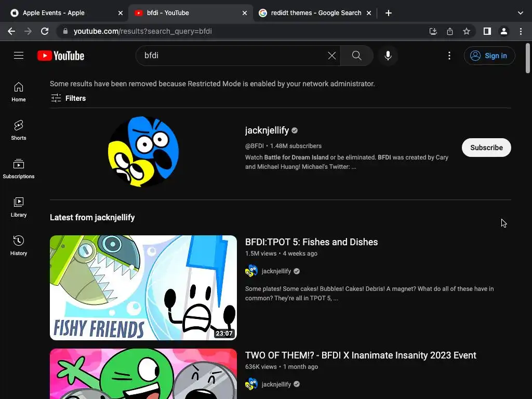This screenshot has width=532, height=399.
Task: Play the Fishy Friends thumbnail video
Action: pyautogui.click(x=143, y=288)
